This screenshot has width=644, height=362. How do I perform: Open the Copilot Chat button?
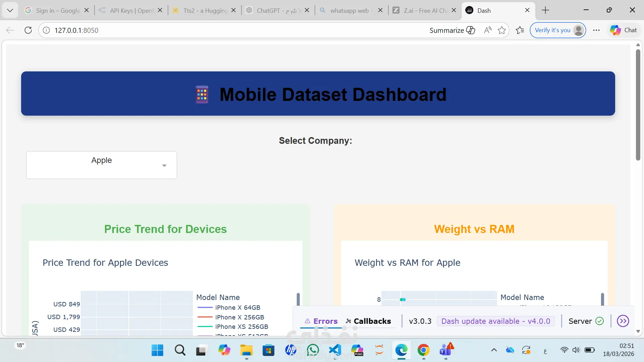(x=624, y=30)
